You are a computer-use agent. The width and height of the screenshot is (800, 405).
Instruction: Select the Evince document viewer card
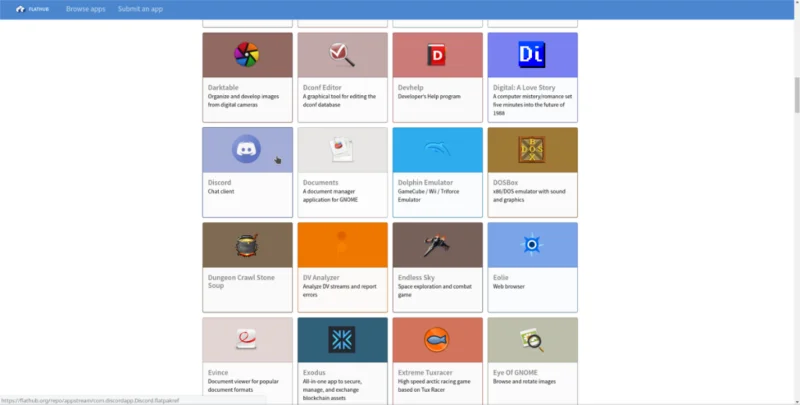tap(247, 361)
